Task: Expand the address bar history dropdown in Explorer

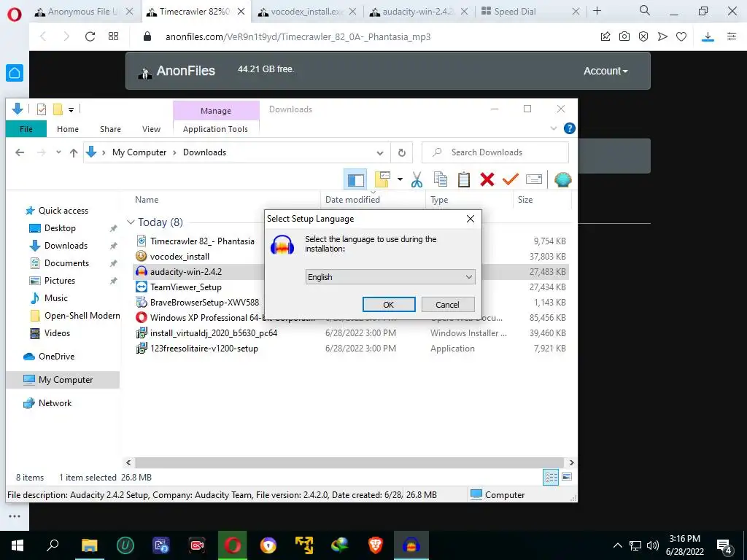Action: 379,153
